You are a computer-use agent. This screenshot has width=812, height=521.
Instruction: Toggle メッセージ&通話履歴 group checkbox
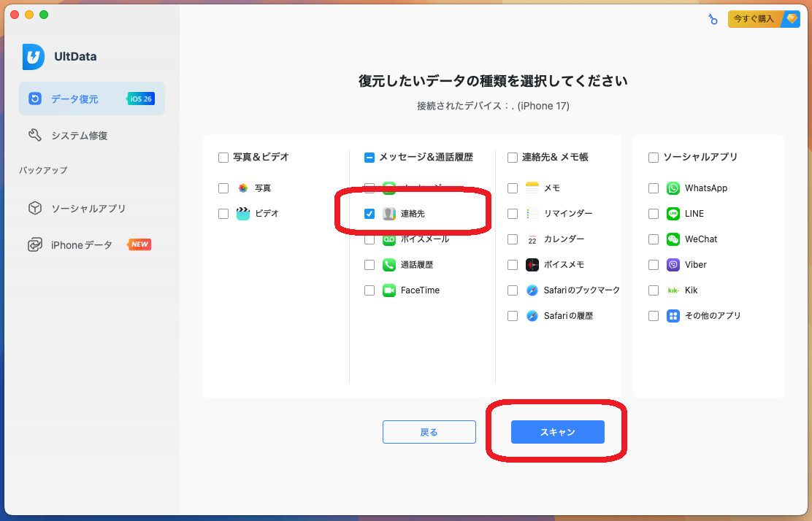[x=369, y=158]
